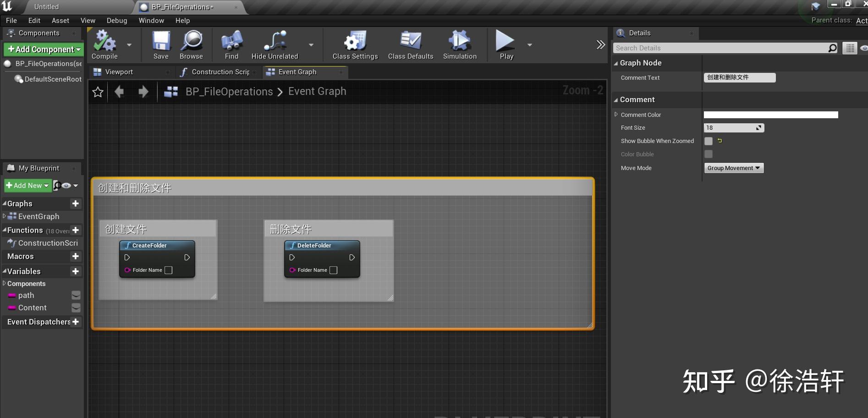This screenshot has height=418, width=868.
Task: Switch to the Construction Script tab
Action: coord(220,72)
